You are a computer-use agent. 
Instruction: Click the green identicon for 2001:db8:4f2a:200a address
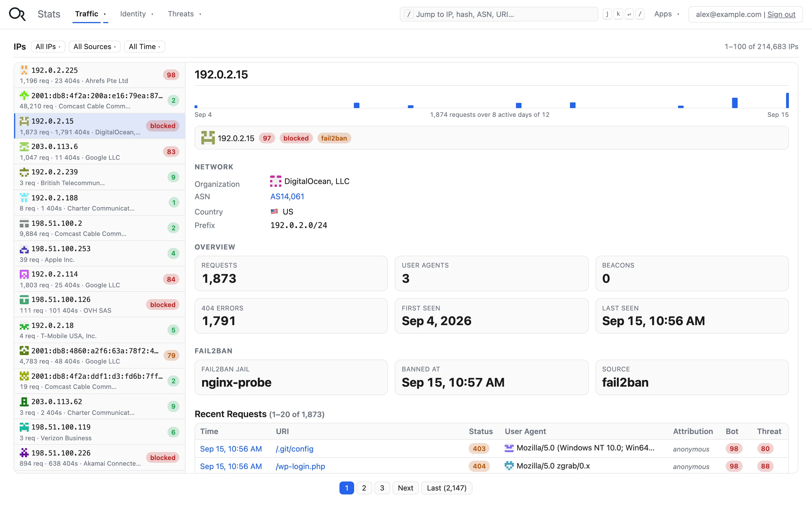pyautogui.click(x=24, y=95)
